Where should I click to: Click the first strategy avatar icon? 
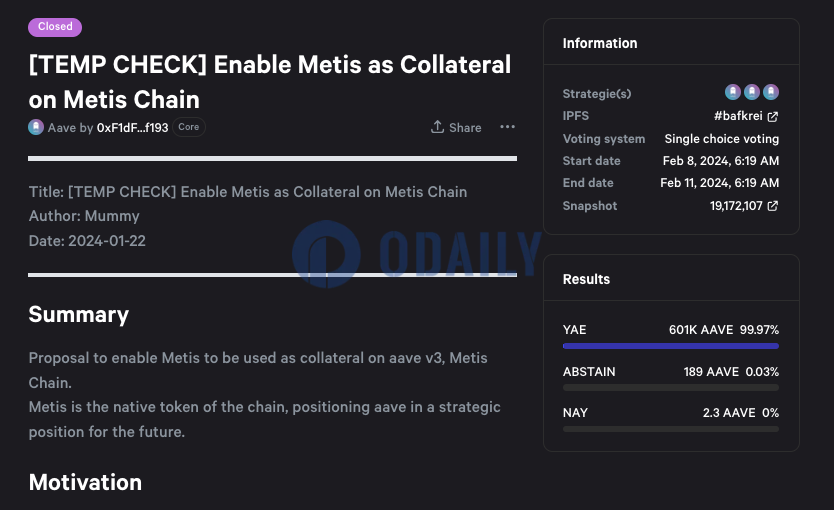733,92
